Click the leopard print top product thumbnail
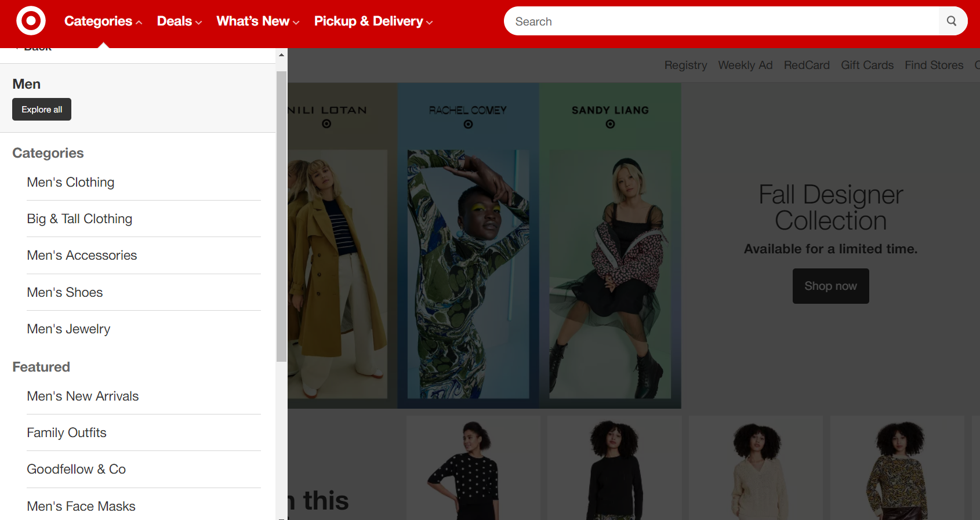 (897, 468)
